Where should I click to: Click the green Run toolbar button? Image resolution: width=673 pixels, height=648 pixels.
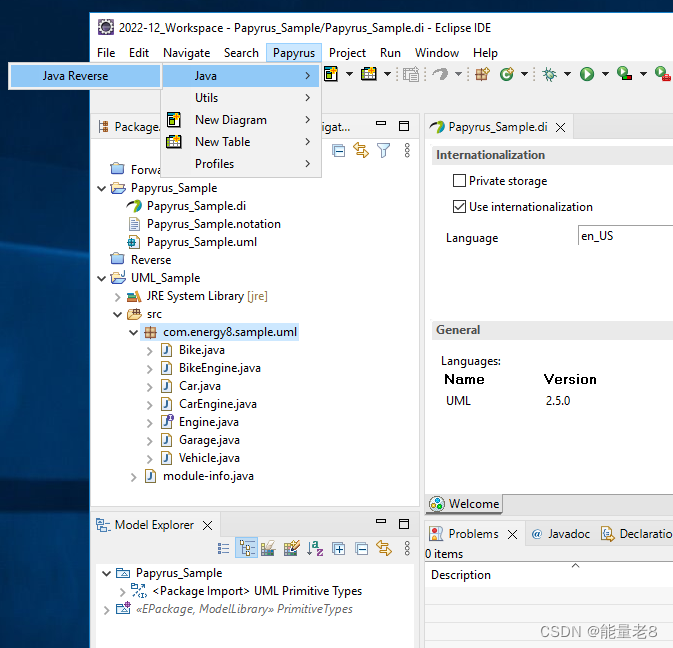point(587,74)
